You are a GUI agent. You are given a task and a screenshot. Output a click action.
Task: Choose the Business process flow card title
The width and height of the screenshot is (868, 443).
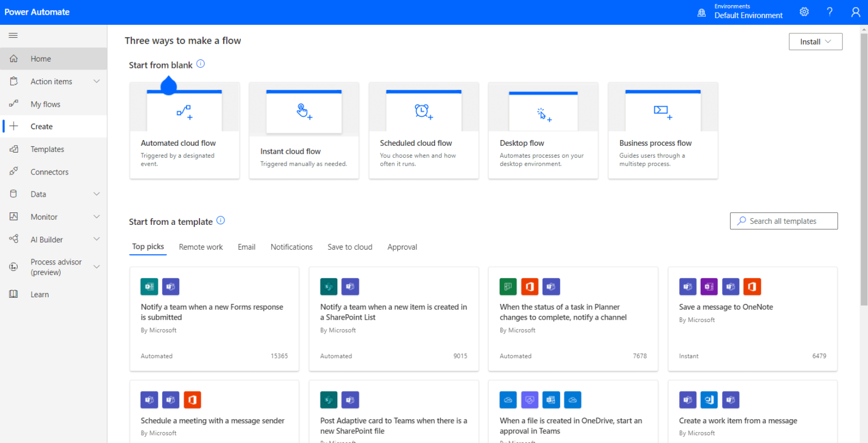656,143
